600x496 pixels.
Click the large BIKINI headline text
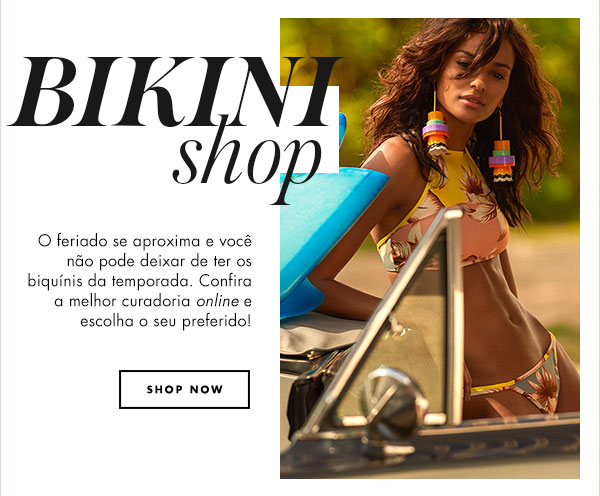(x=174, y=92)
